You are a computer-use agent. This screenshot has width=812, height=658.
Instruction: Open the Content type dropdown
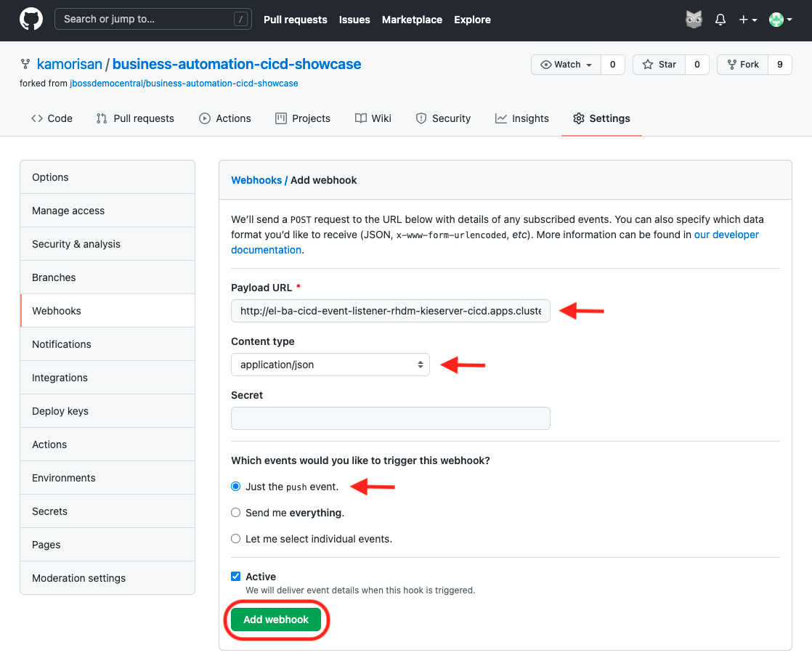pyautogui.click(x=330, y=365)
